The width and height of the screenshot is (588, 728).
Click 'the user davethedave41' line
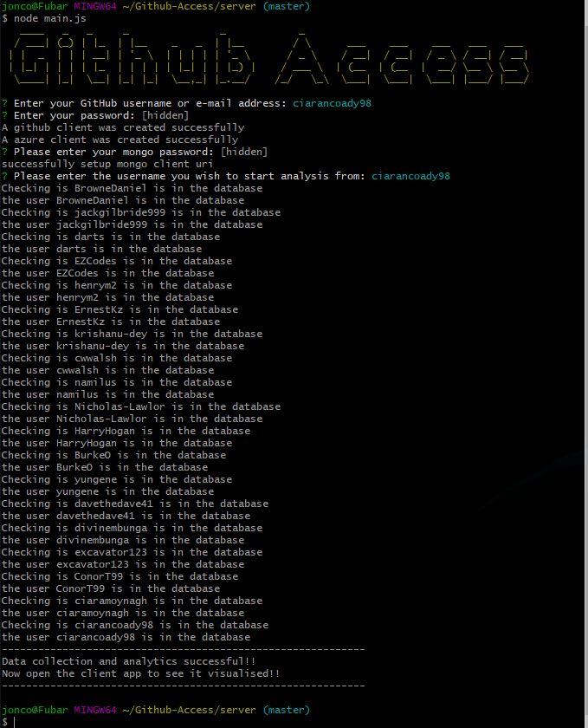pos(126,516)
